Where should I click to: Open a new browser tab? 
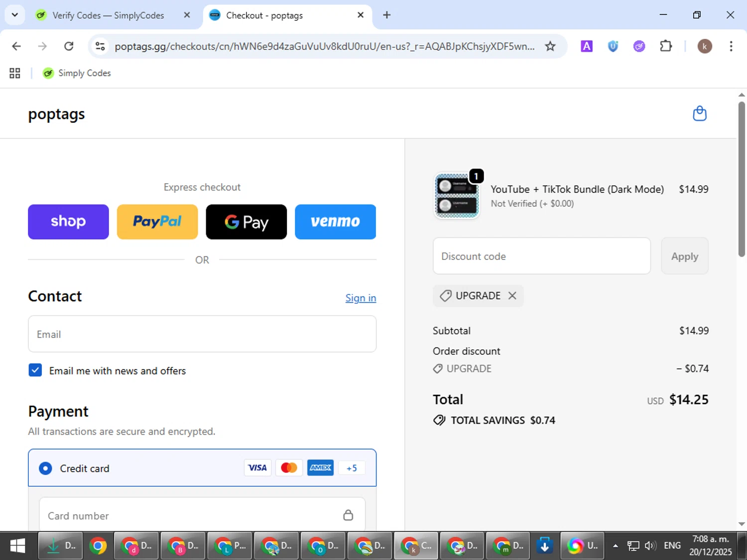pyautogui.click(x=386, y=15)
